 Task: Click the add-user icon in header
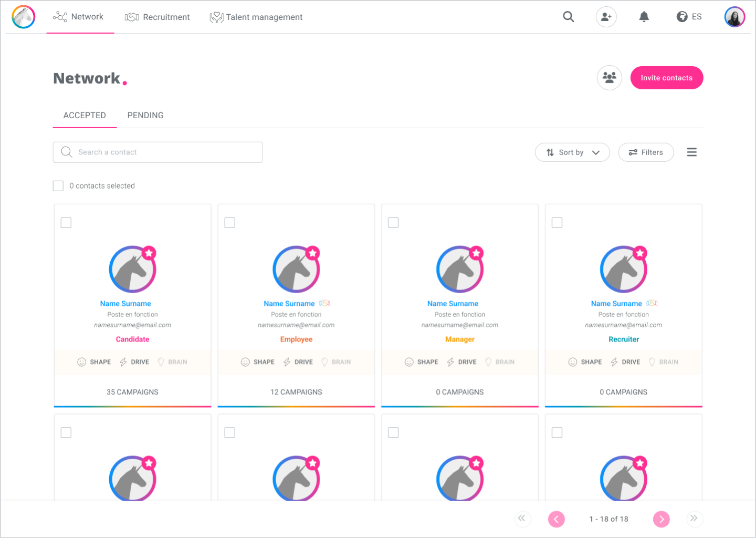click(x=606, y=17)
